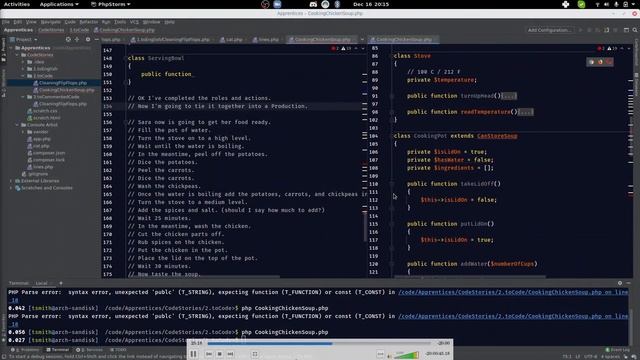Screen dimensions: 640x360
Task: Open the left-pane tab list dropdown arrow
Action: (x=362, y=40)
